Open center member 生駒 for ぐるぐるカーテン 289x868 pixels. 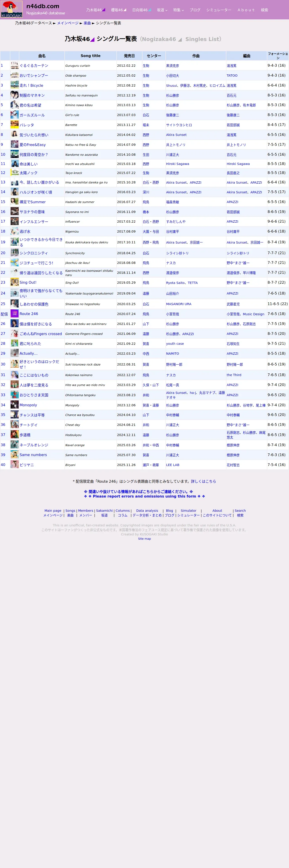146,66
